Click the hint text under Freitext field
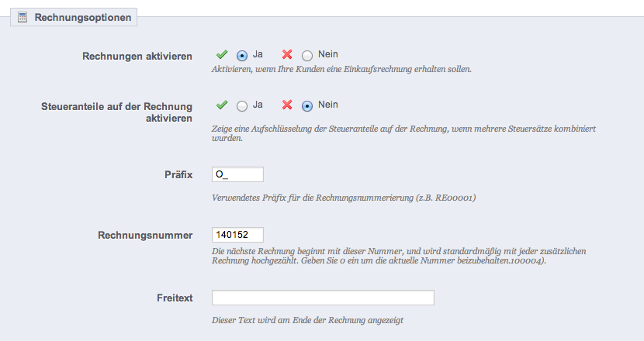 point(307,320)
